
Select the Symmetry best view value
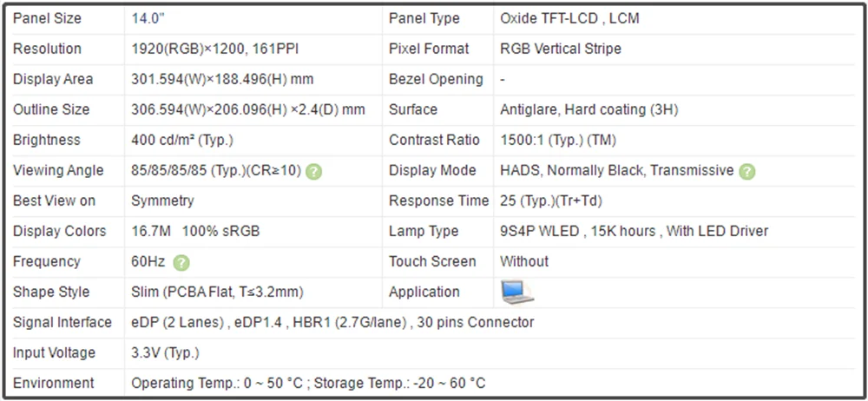coord(162,200)
